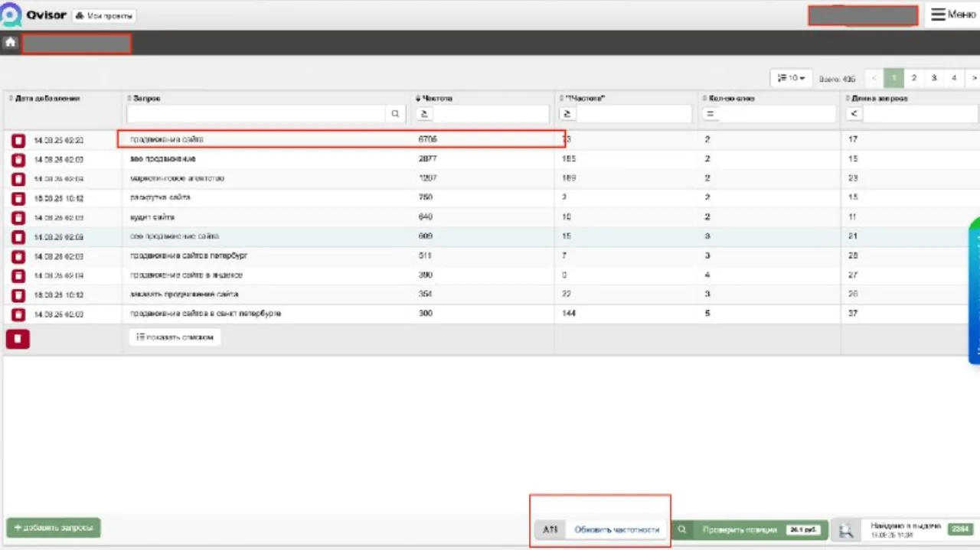Remove the "заказать продвижение сайта" query
The height and width of the screenshot is (550, 980).
[x=18, y=295]
